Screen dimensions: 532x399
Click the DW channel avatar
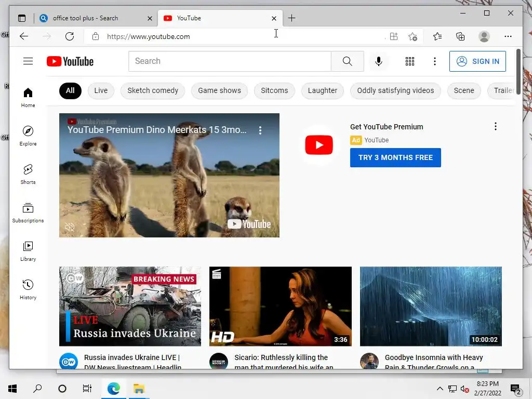pos(68,362)
